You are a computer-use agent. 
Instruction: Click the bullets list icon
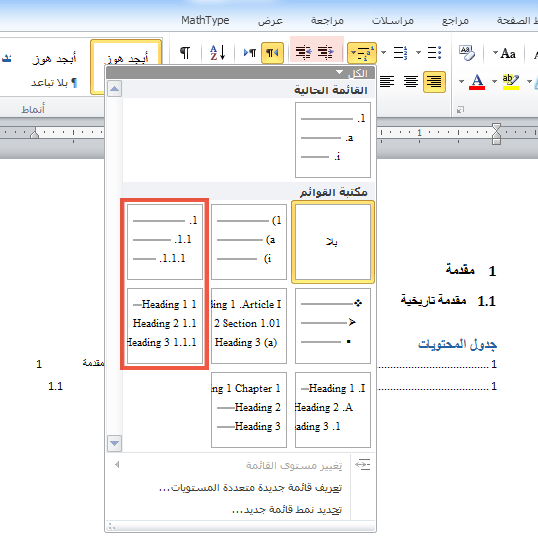(435, 53)
